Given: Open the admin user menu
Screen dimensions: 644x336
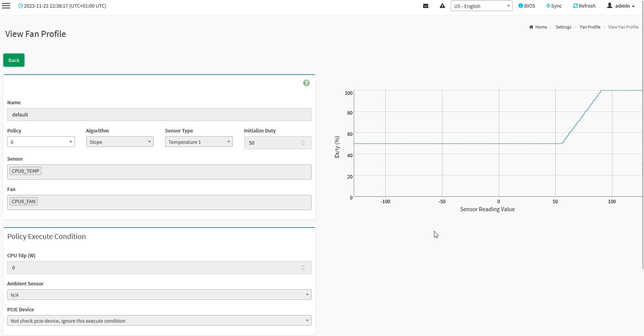Looking at the screenshot, I should pos(621,6).
